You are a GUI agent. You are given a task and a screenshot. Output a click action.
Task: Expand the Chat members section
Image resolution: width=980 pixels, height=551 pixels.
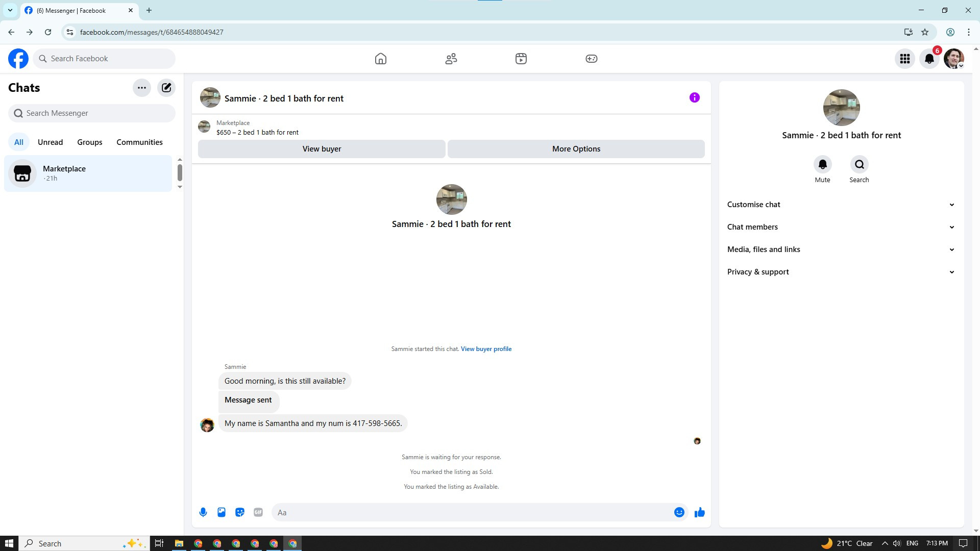841,227
